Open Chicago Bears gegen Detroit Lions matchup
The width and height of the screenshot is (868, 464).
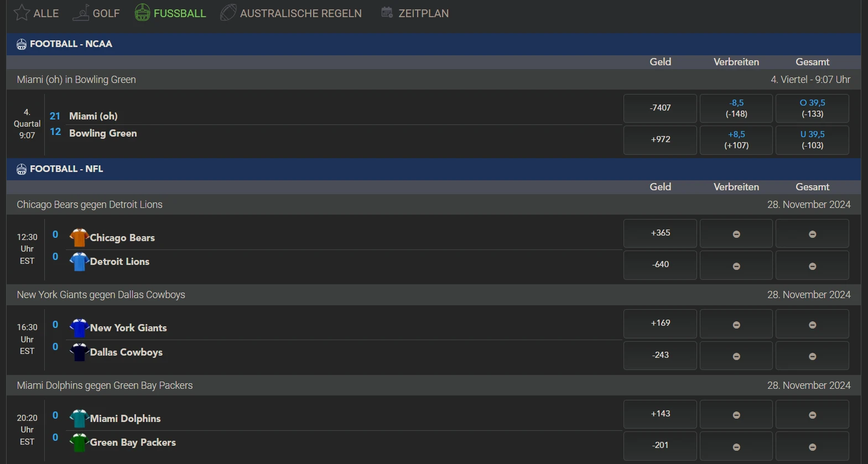pos(90,205)
